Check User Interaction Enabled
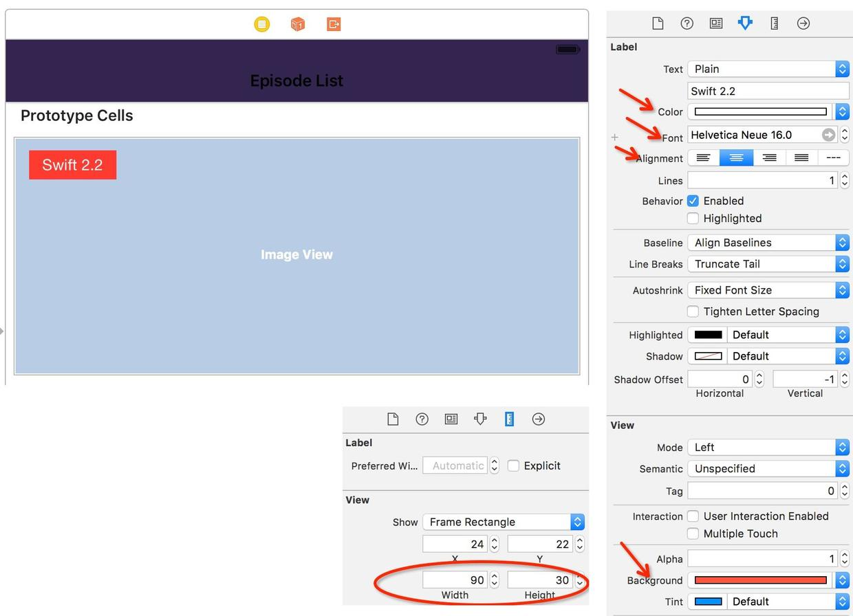 tap(693, 516)
